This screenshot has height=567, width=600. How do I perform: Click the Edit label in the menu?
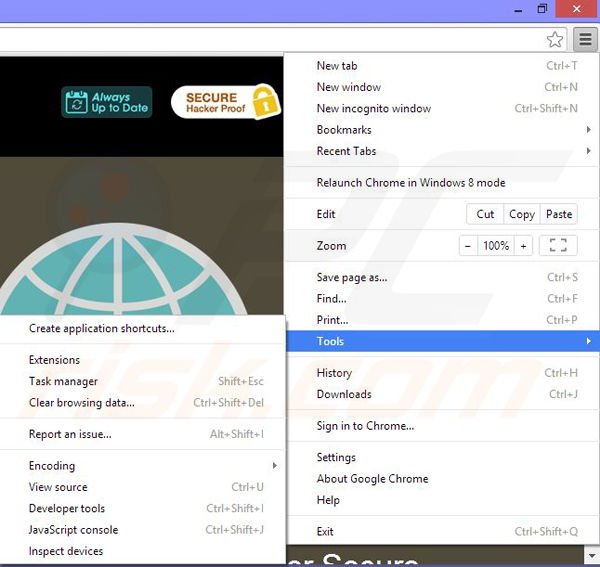point(326,214)
